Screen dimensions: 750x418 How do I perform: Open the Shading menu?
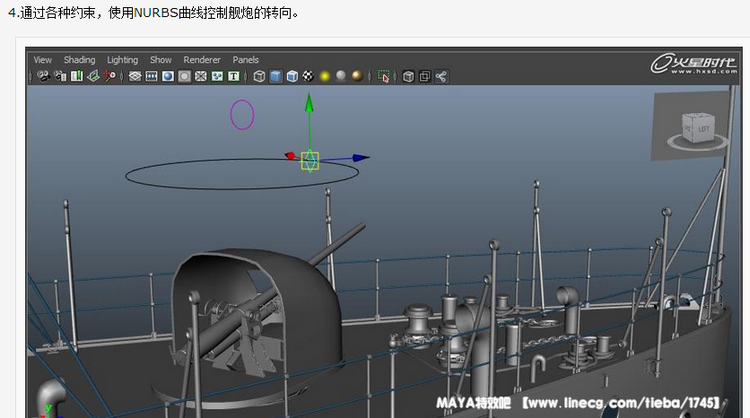pyautogui.click(x=79, y=60)
